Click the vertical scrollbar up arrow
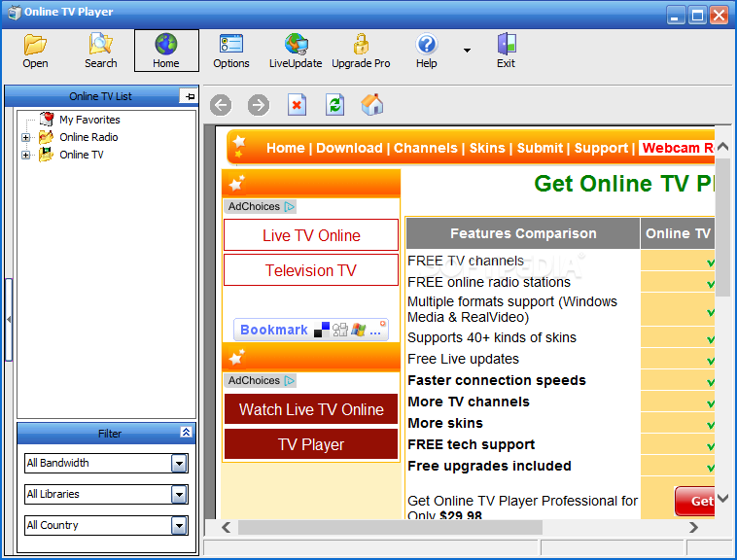 (x=722, y=147)
